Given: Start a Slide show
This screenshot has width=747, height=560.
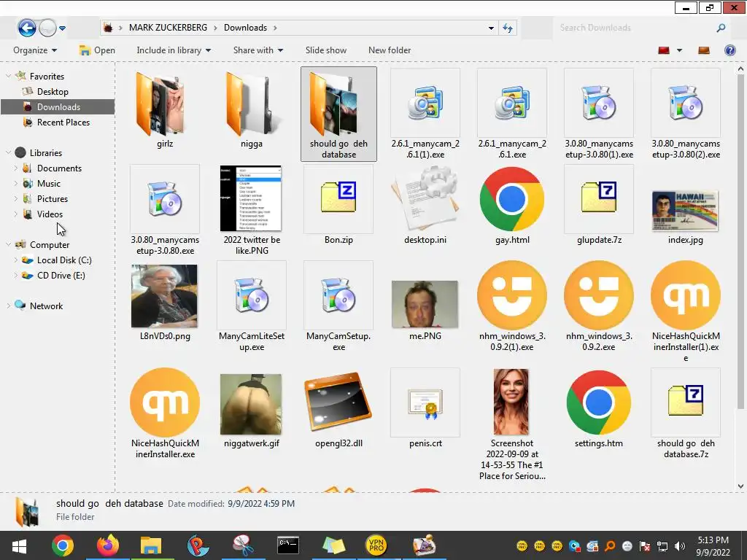Looking at the screenshot, I should pos(326,50).
